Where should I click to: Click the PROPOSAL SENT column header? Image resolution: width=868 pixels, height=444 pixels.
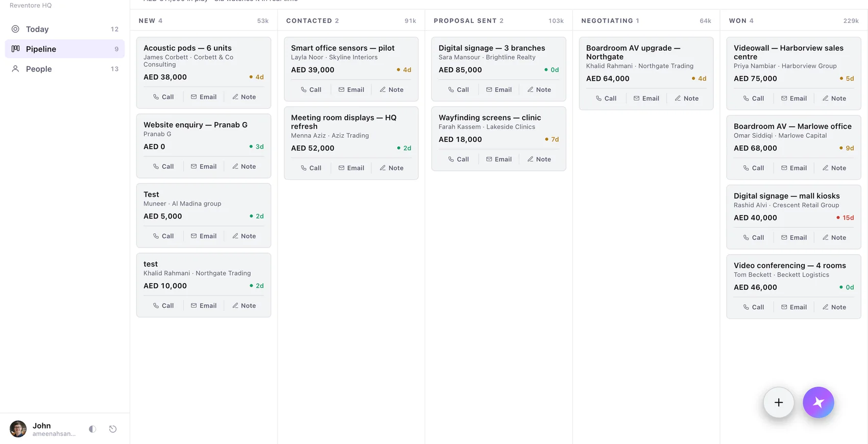click(x=469, y=21)
